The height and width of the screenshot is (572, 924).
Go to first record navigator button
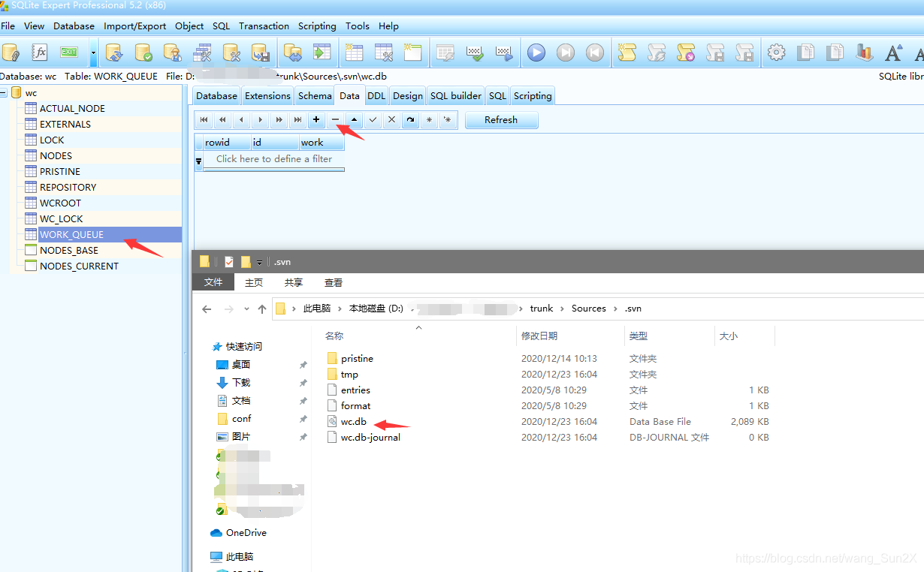pyautogui.click(x=204, y=120)
